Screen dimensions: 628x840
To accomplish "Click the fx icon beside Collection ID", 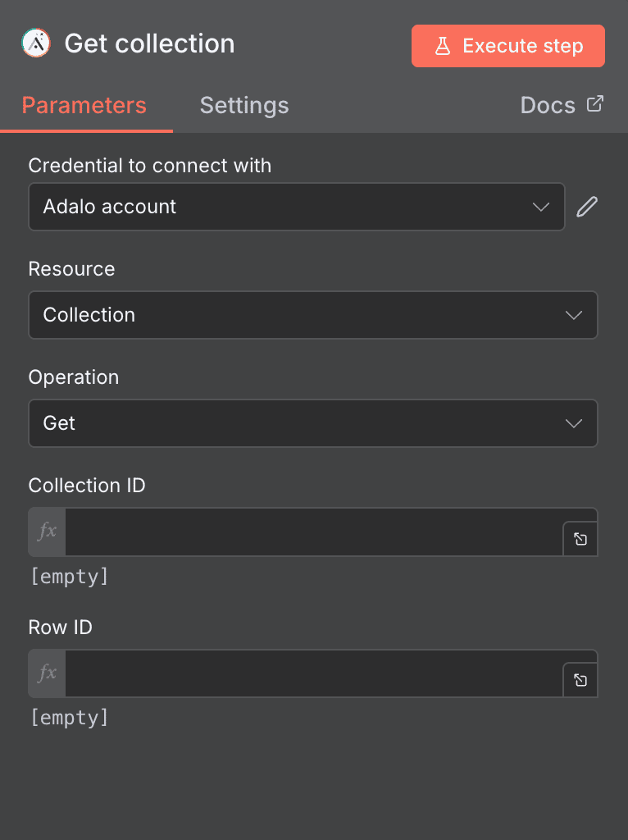I will [46, 532].
